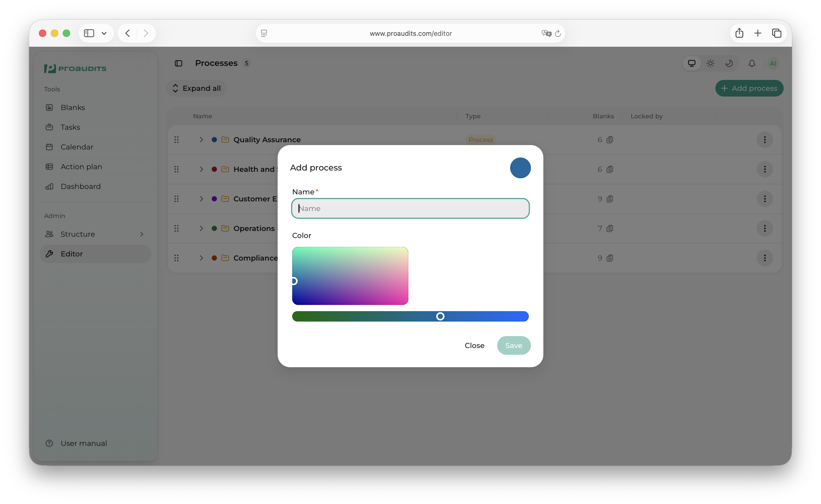The image size is (821, 504).
Task: Grab the Customer Experience drag handle
Action: pos(177,199)
